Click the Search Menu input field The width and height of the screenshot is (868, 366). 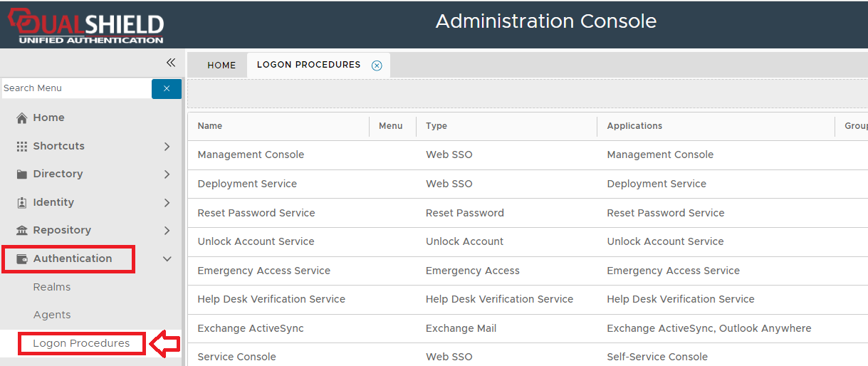76,88
